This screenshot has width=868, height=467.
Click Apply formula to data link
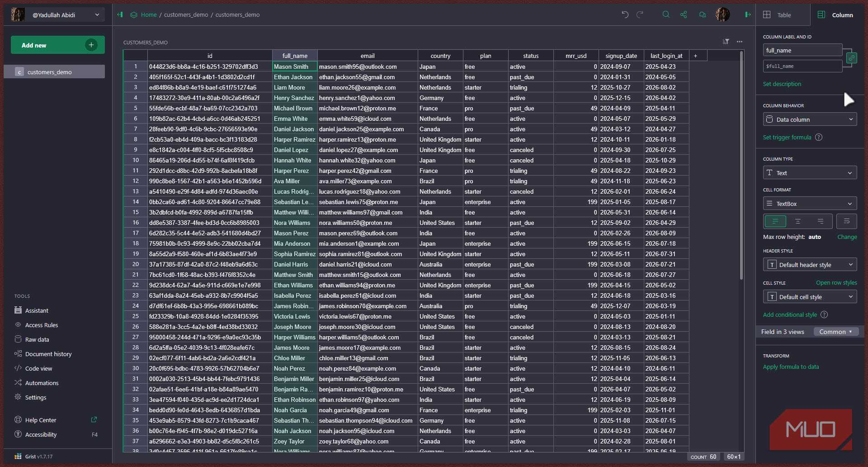(791, 367)
